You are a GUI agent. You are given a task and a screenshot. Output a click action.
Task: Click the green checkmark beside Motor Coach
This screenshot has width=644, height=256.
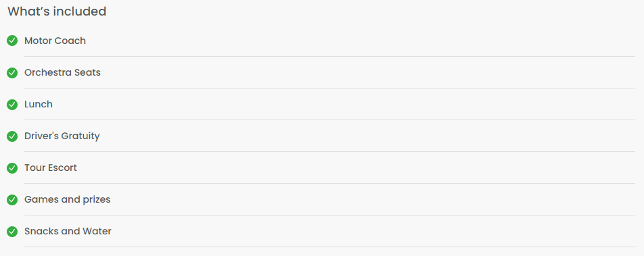tap(12, 41)
